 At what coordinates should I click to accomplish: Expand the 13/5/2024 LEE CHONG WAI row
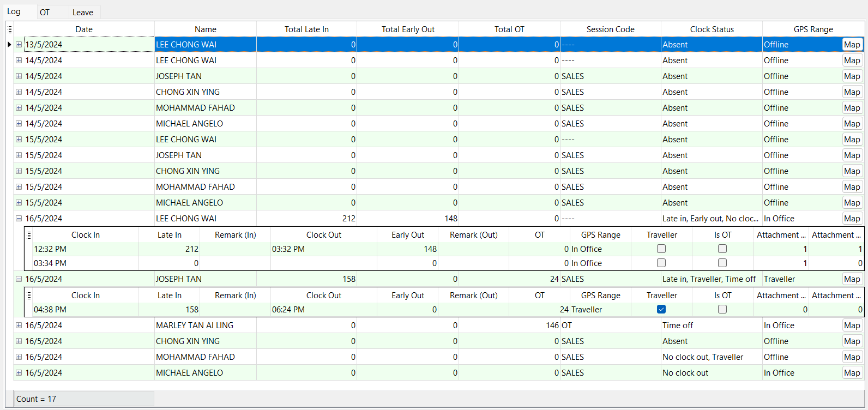click(x=19, y=45)
